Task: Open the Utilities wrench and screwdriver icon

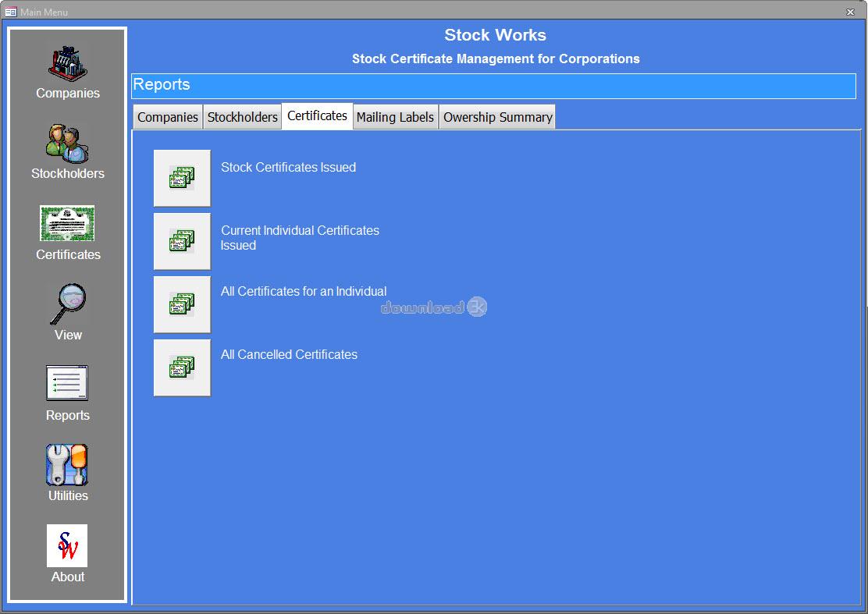Action: [x=67, y=465]
